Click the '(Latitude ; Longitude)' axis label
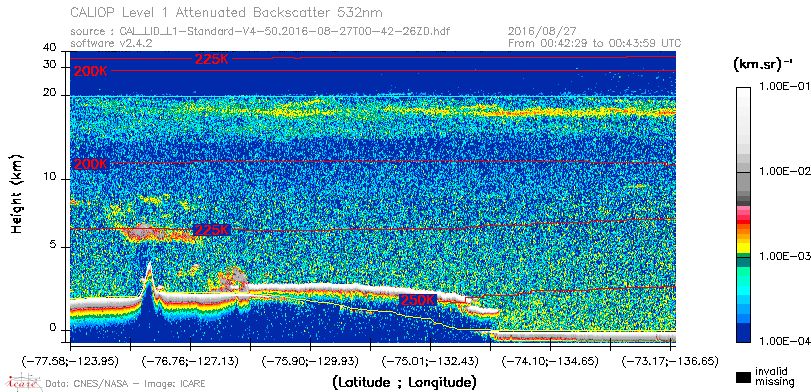811x392 pixels. (404, 382)
